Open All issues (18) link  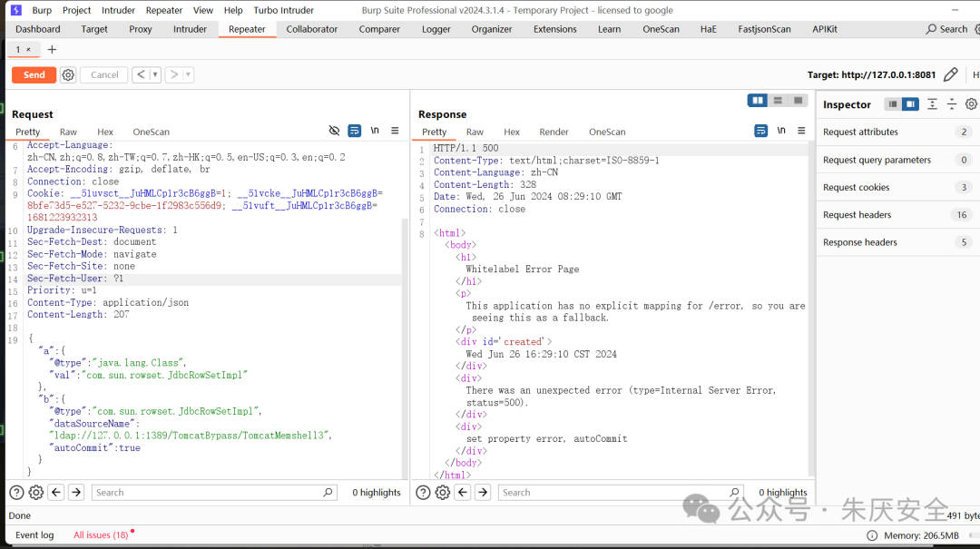pos(101,535)
